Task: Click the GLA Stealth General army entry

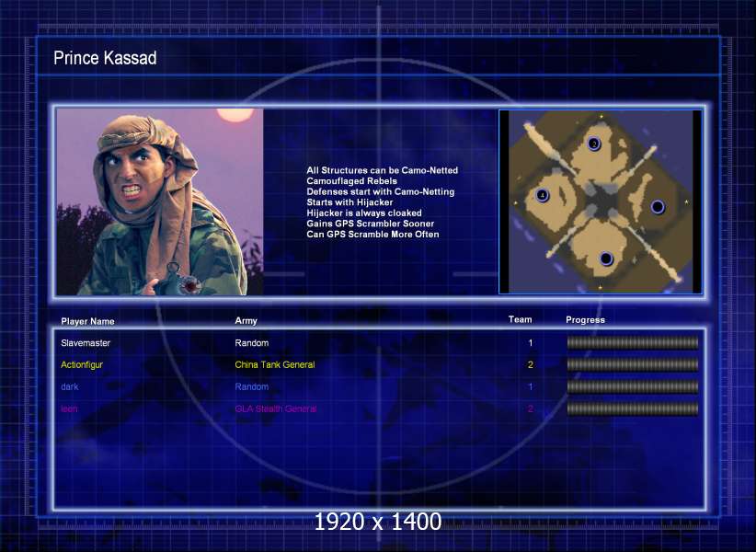Action: pyautogui.click(x=276, y=408)
